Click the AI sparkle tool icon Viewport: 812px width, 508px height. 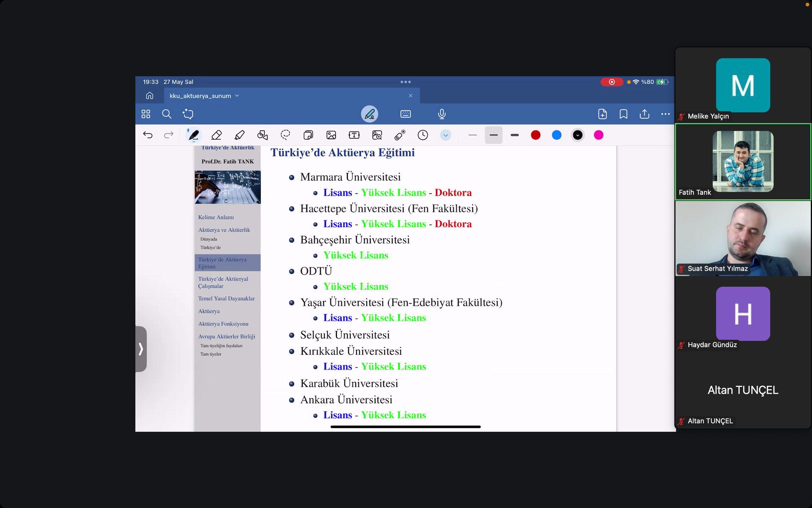(188, 114)
